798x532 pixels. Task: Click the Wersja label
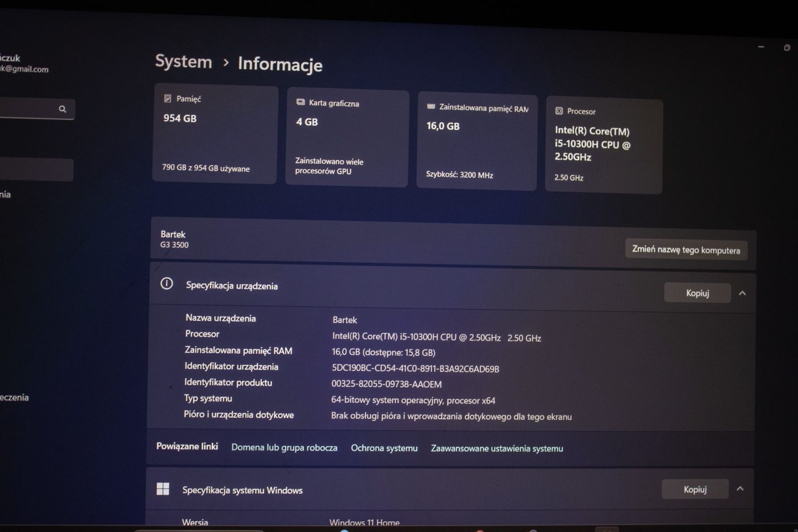coord(195,522)
